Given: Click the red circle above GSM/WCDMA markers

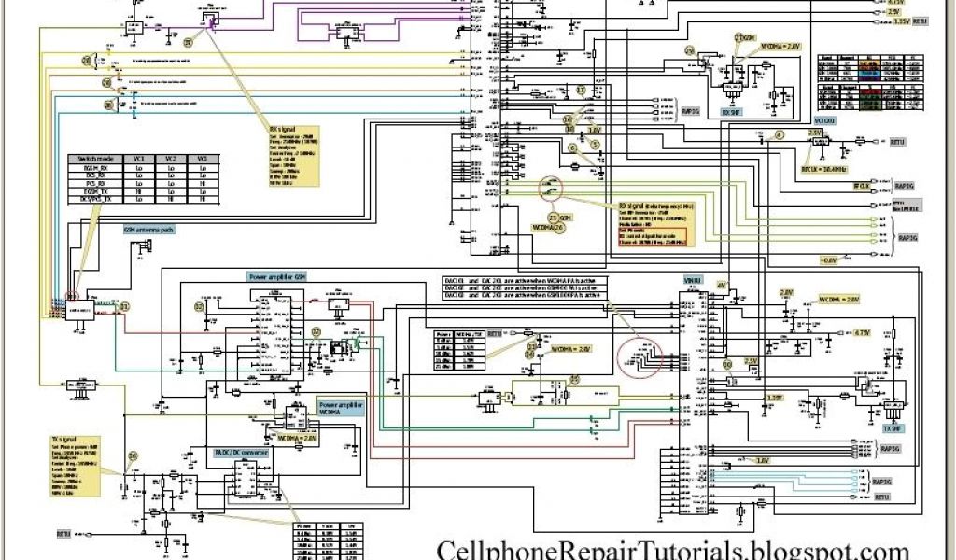Looking at the screenshot, I should tap(552, 189).
